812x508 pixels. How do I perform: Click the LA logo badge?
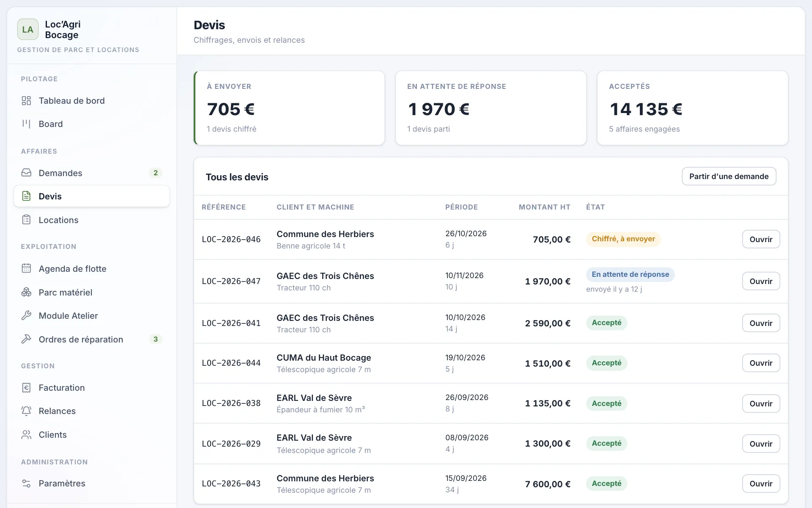[28, 30]
